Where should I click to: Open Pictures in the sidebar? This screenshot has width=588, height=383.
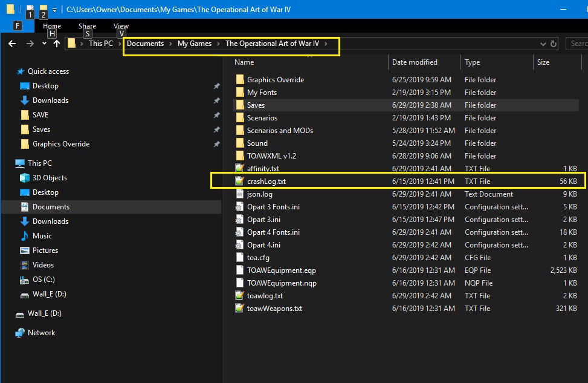45,250
